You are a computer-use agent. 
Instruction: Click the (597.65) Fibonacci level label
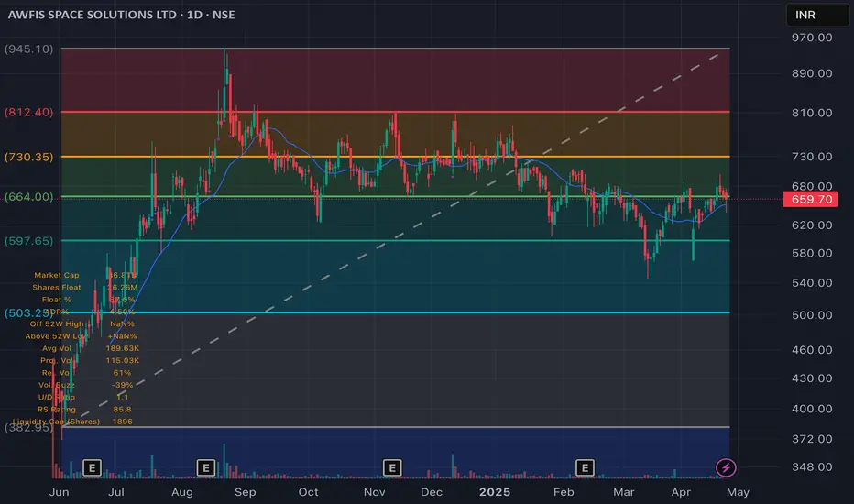click(29, 241)
